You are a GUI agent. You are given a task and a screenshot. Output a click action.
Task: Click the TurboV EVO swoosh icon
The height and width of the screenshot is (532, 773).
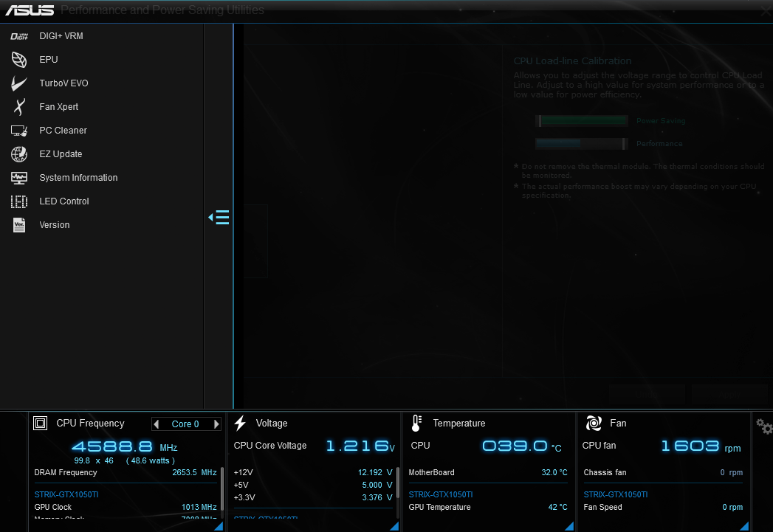pos(19,83)
